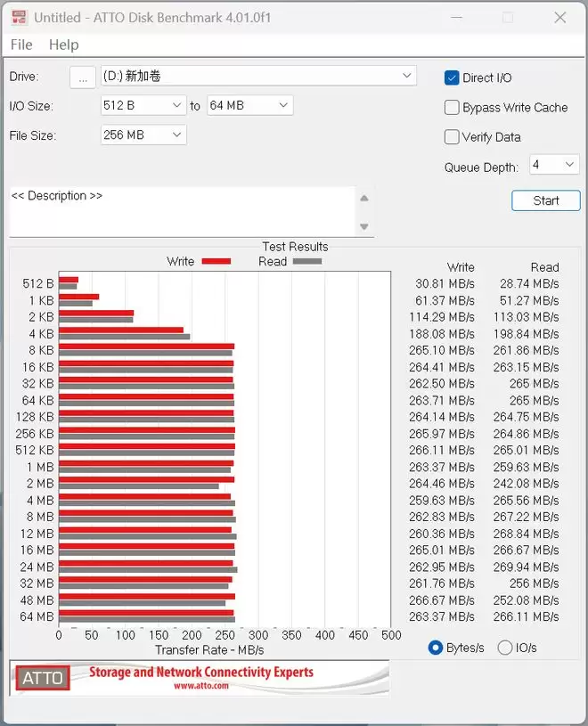
Task: Disable the Direct I/O checkbox
Action: tap(452, 77)
